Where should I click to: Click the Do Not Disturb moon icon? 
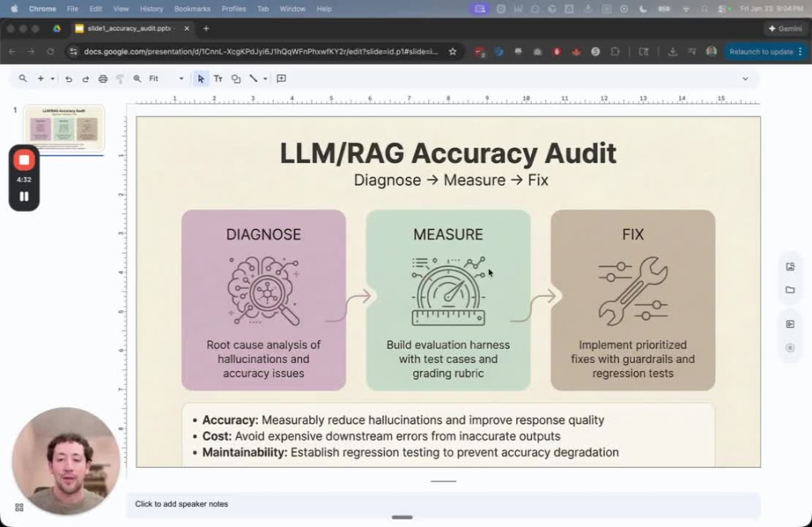[642, 9]
